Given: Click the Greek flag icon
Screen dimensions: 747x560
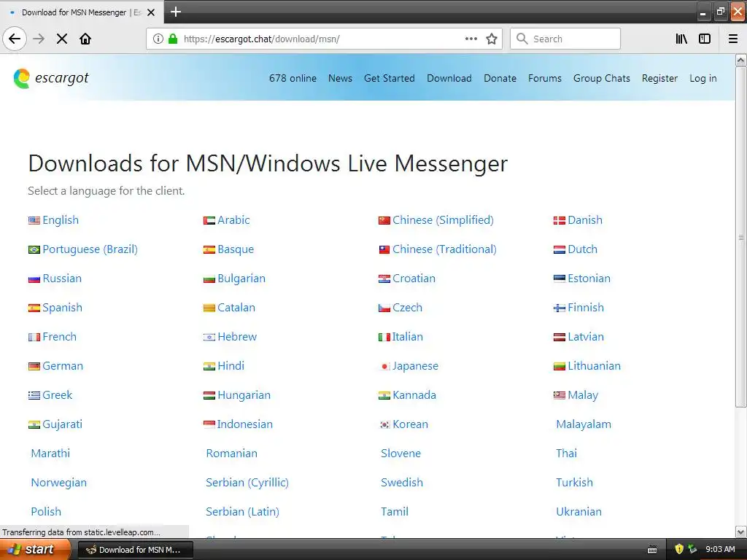Looking at the screenshot, I should (34, 395).
